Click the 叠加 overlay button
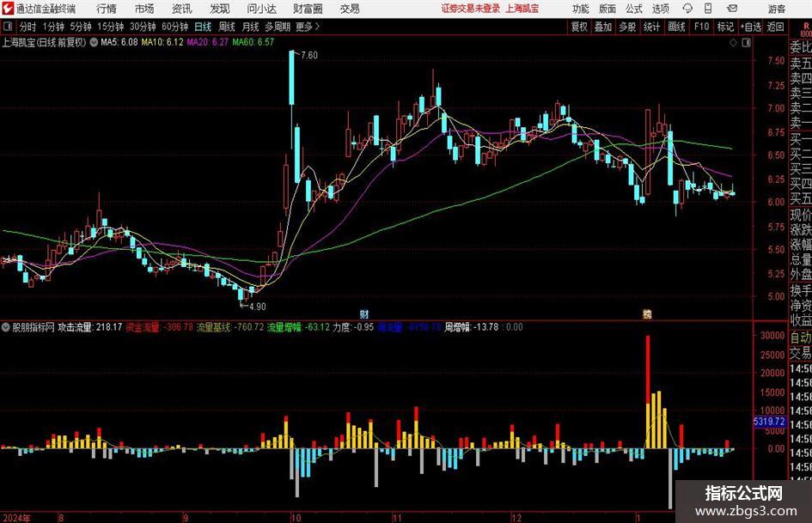The image size is (812, 523). point(603,27)
